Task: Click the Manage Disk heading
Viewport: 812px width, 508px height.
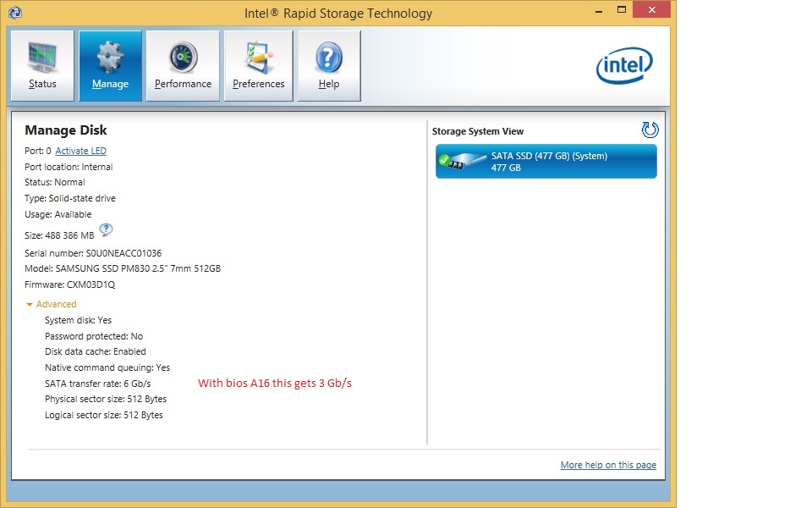Action: 66,130
